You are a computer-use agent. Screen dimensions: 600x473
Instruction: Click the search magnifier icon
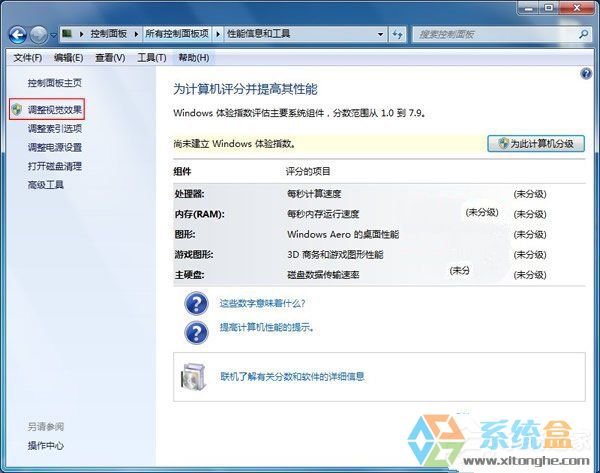point(583,34)
